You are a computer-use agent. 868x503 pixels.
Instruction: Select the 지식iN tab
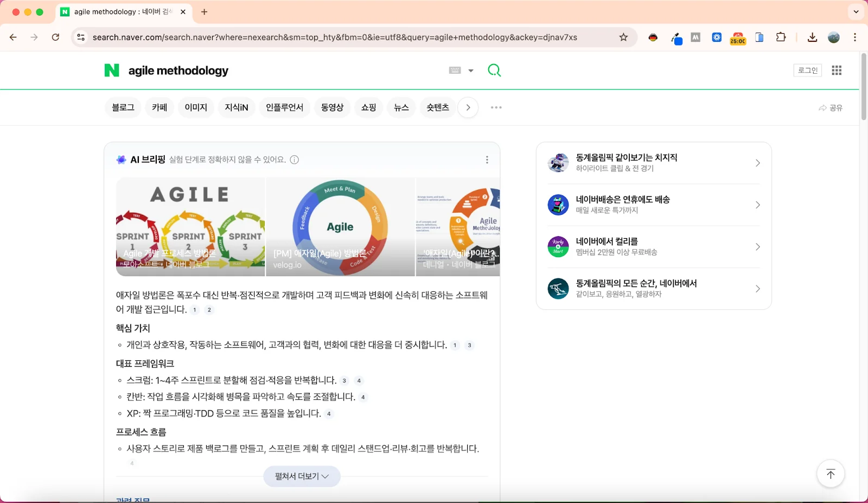coord(237,107)
